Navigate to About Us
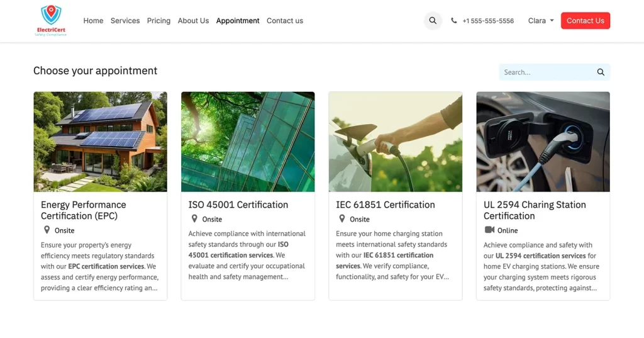This screenshot has width=644, height=338. 193,21
